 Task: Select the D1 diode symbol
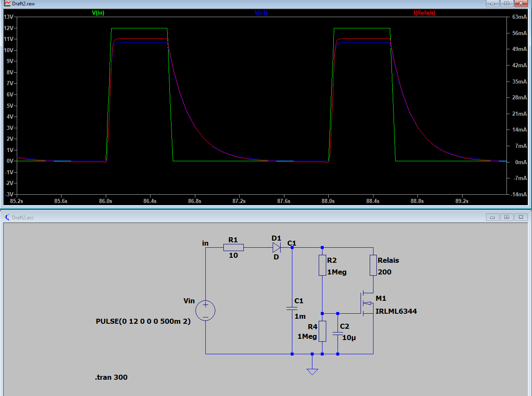tap(276, 248)
